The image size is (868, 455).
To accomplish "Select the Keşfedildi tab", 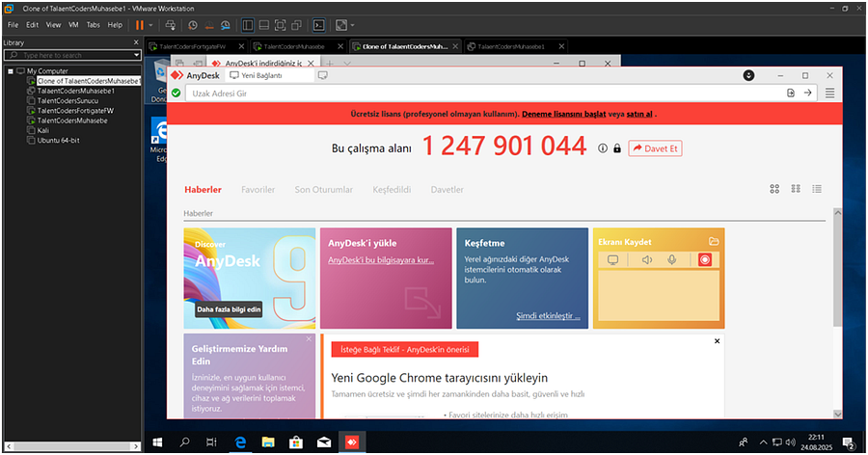I will [x=392, y=189].
